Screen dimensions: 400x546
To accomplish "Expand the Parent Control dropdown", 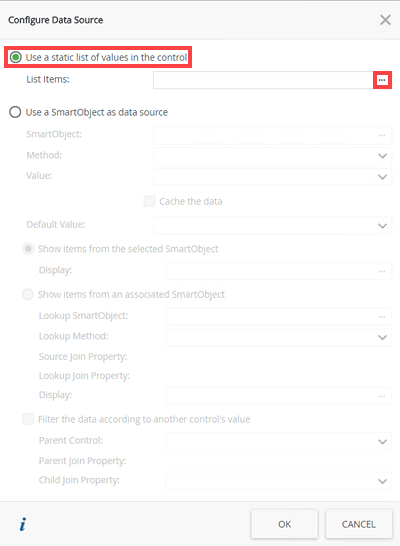I will coord(279,441).
